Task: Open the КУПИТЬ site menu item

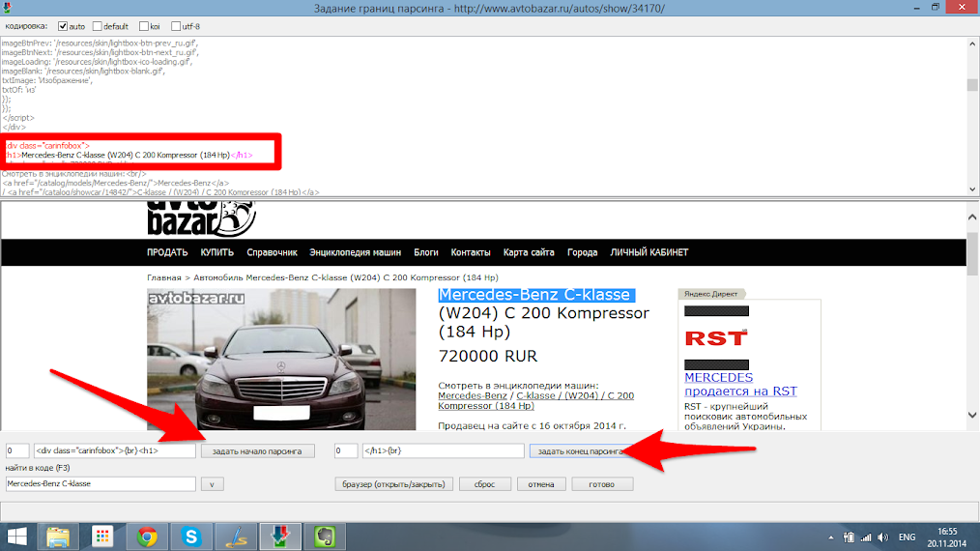Action: click(x=216, y=252)
